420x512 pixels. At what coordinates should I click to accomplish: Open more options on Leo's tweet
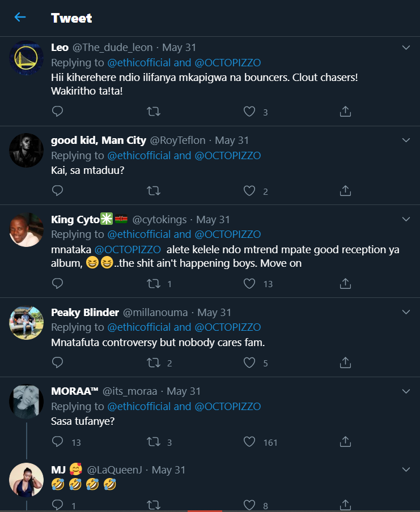click(x=406, y=48)
